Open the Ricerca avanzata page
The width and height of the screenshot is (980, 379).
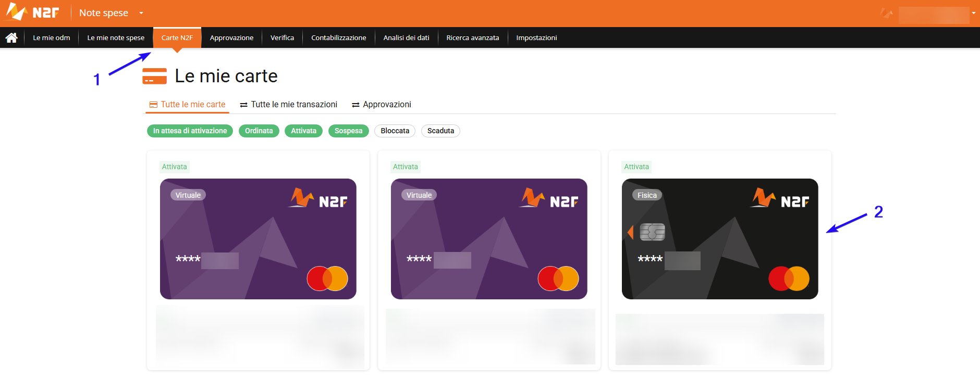pos(473,37)
